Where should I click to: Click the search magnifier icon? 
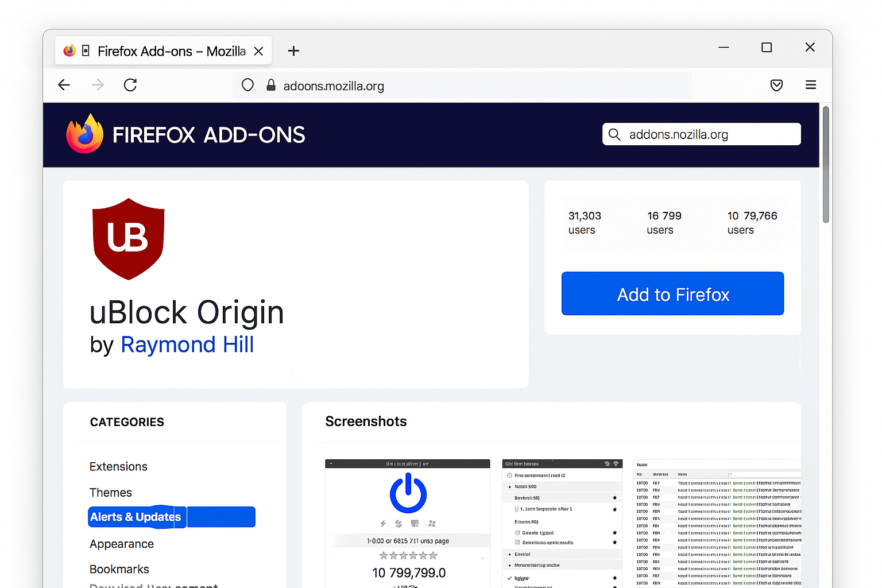click(614, 134)
